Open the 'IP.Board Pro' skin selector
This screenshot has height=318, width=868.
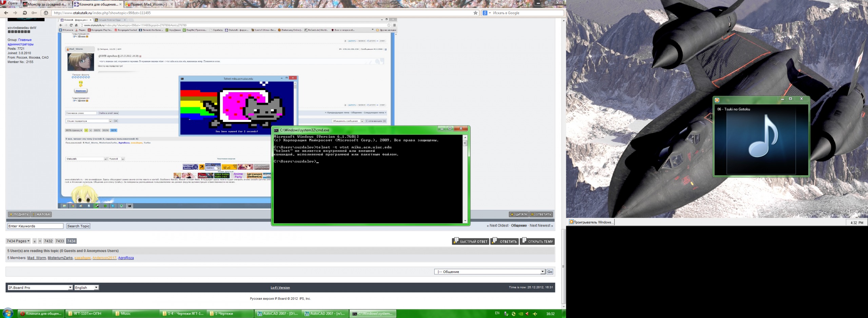pos(40,288)
